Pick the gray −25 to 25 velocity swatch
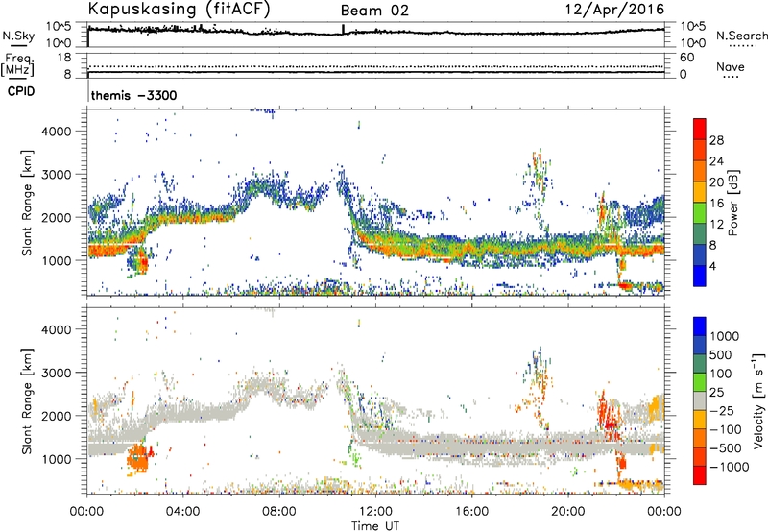 point(700,400)
